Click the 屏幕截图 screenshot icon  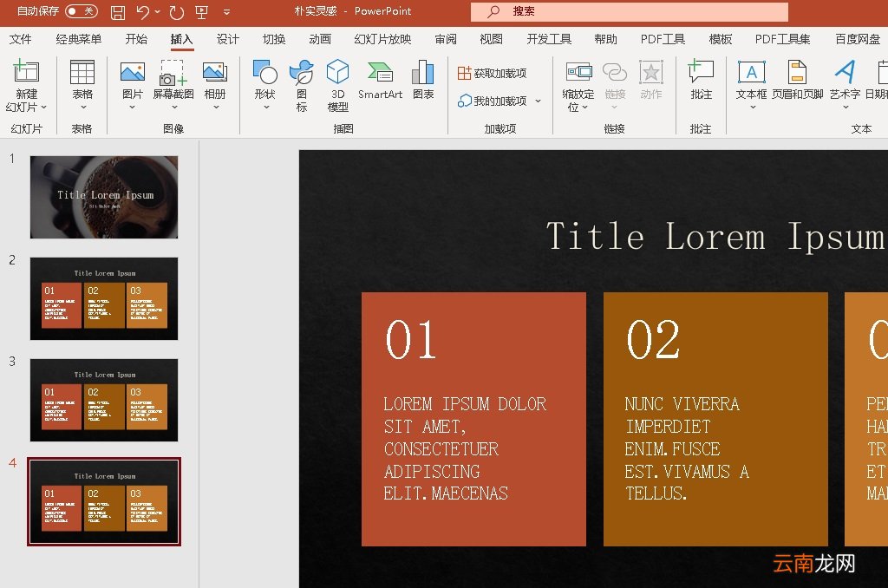click(174, 74)
